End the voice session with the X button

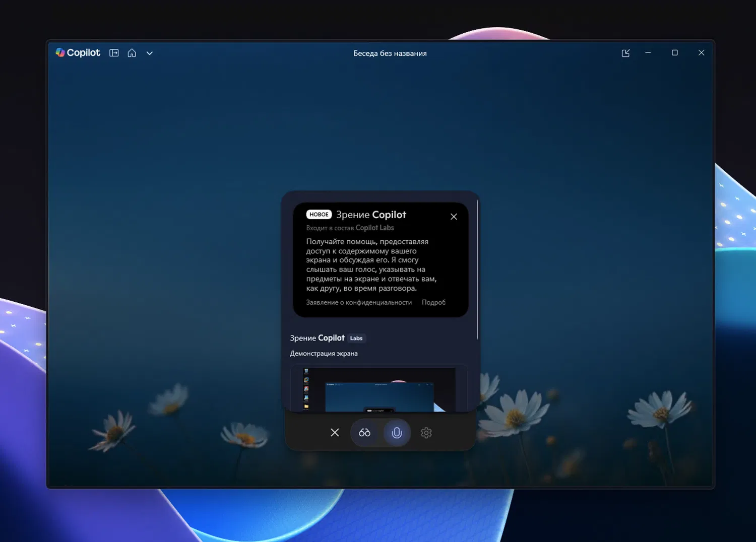point(335,433)
